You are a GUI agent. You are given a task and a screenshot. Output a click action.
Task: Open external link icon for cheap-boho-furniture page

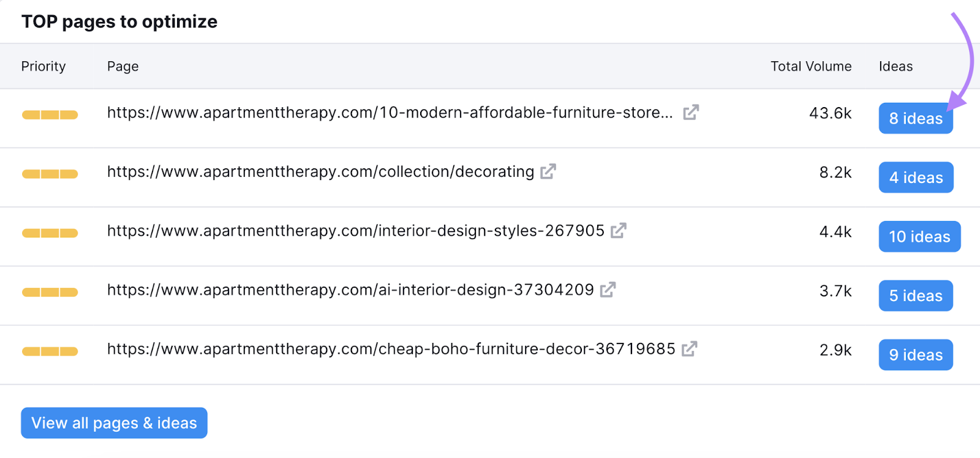690,349
